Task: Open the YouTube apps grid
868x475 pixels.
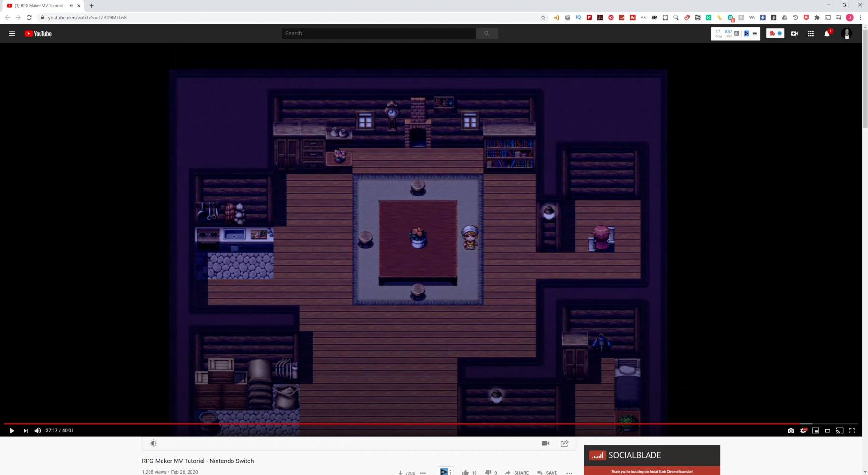Action: 811,33
